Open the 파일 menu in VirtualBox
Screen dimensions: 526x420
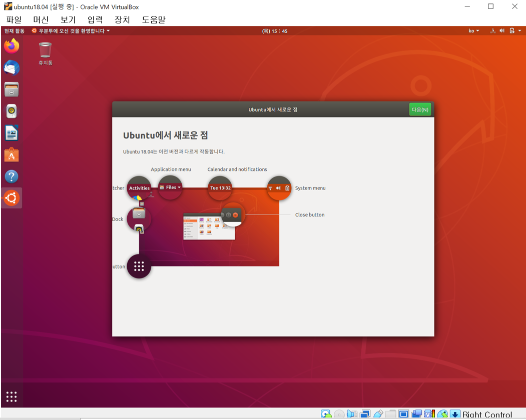click(14, 19)
